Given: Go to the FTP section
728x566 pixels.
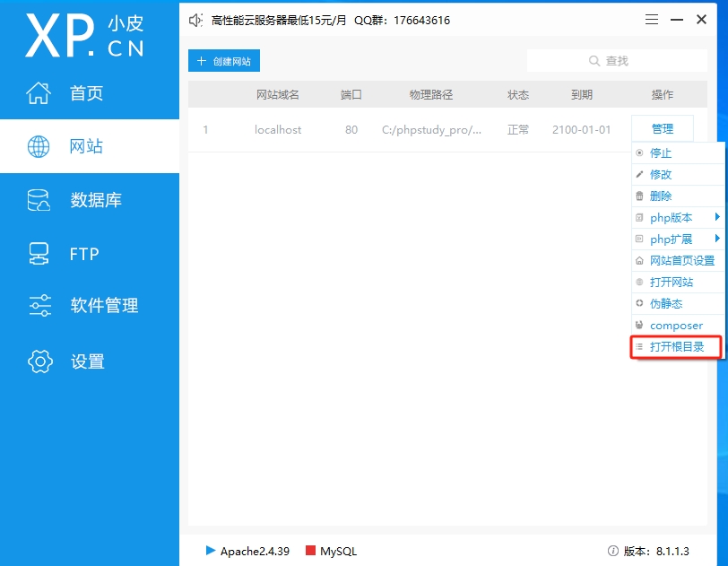Looking at the screenshot, I should point(90,254).
